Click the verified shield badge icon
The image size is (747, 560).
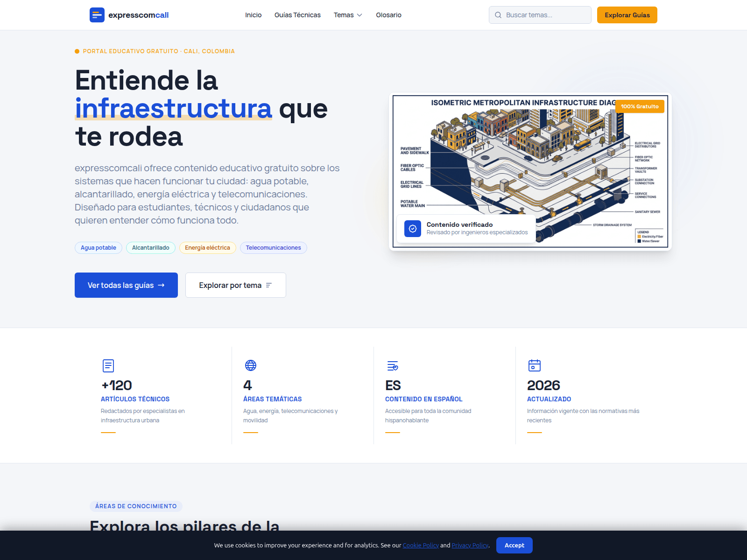pos(413,229)
